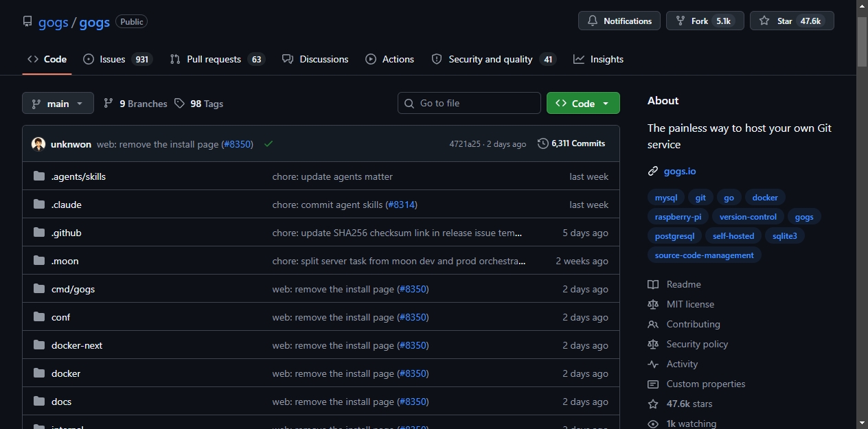Switch to the Issues tab

[x=117, y=59]
